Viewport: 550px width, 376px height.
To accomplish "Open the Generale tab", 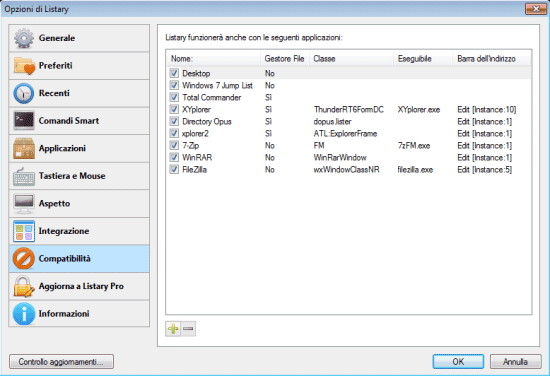I will click(x=79, y=38).
